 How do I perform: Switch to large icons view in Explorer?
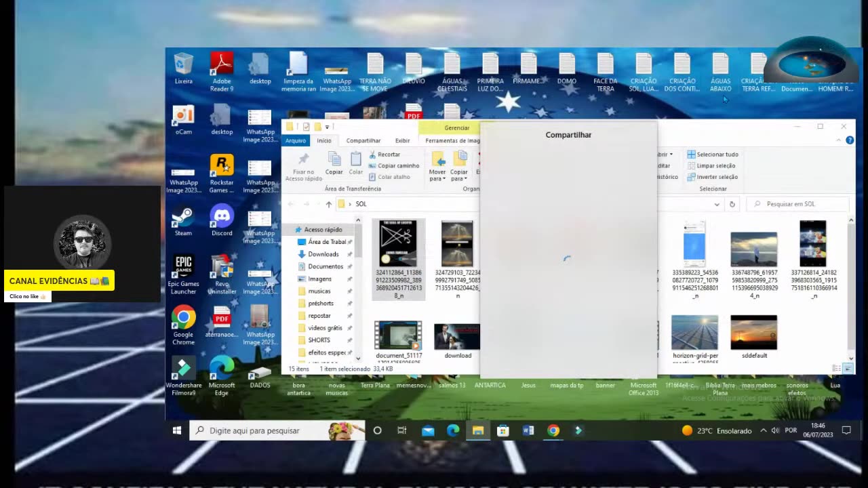[x=848, y=369]
